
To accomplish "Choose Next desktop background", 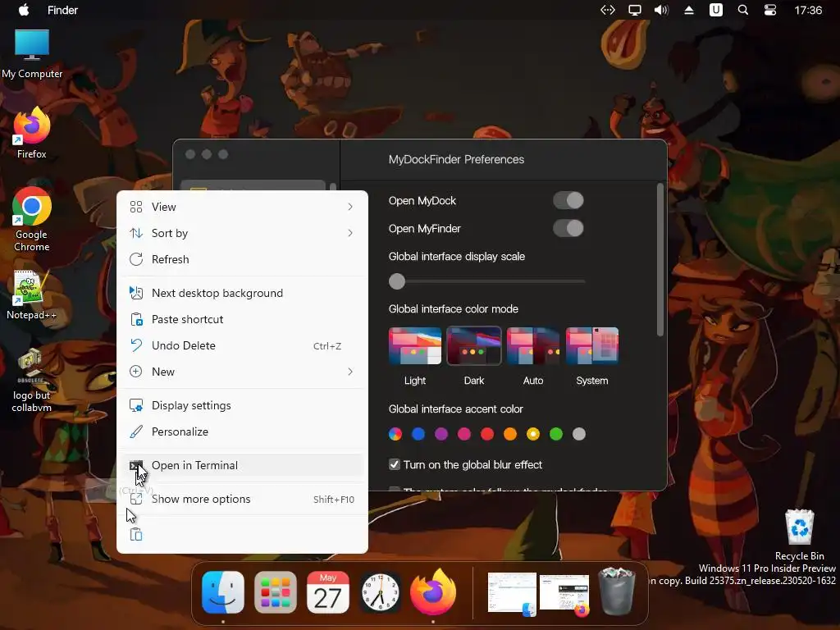I will pyautogui.click(x=242, y=293).
